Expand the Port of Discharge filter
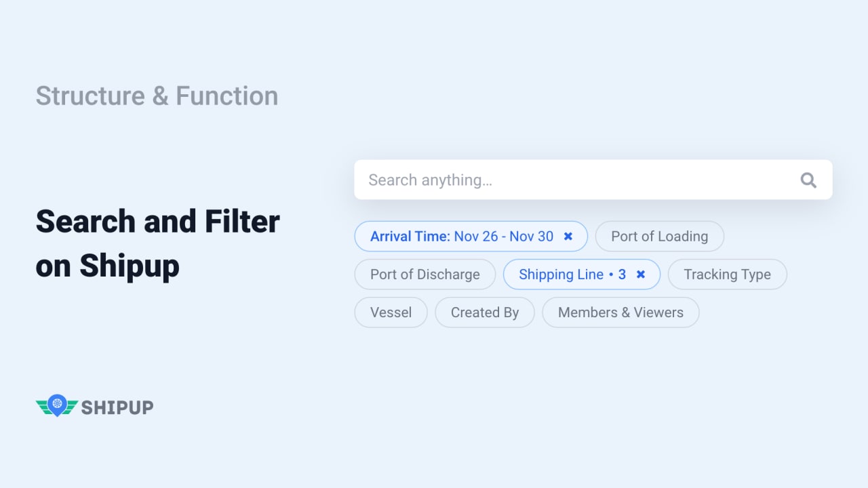This screenshot has height=488, width=868. coord(425,274)
